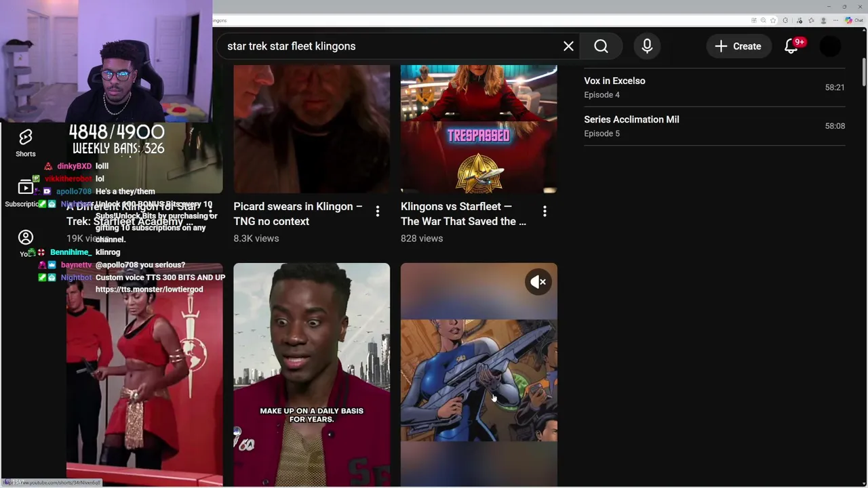Clear the search box with the X icon
This screenshot has height=488, width=868.
point(568,46)
